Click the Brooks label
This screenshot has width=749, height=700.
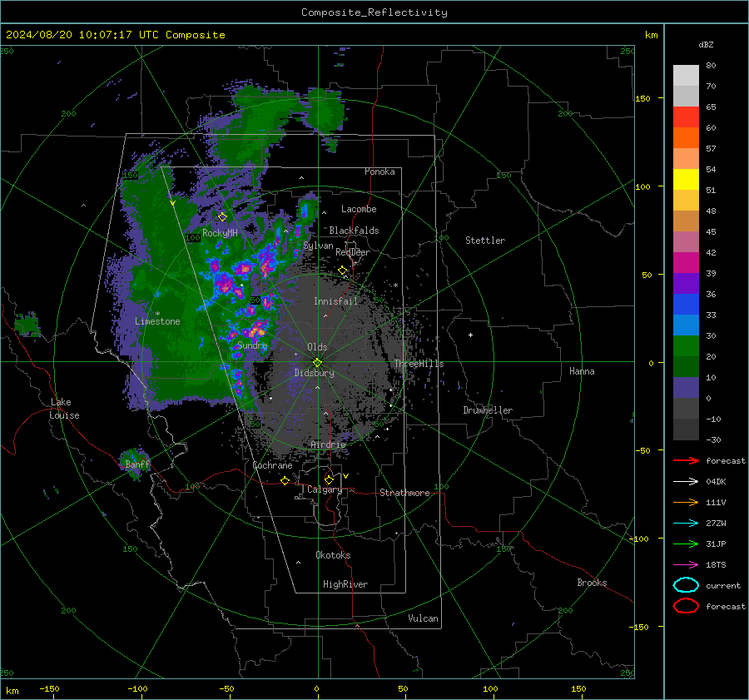[592, 583]
